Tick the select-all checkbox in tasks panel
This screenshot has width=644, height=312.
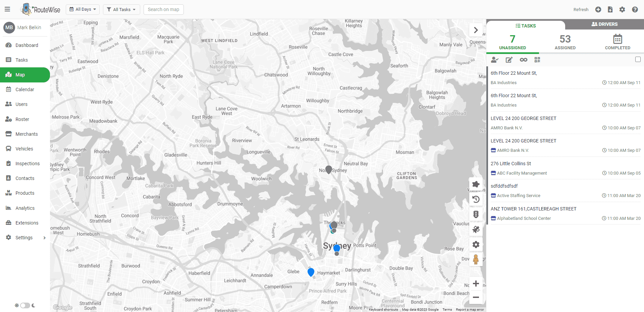[638, 59]
